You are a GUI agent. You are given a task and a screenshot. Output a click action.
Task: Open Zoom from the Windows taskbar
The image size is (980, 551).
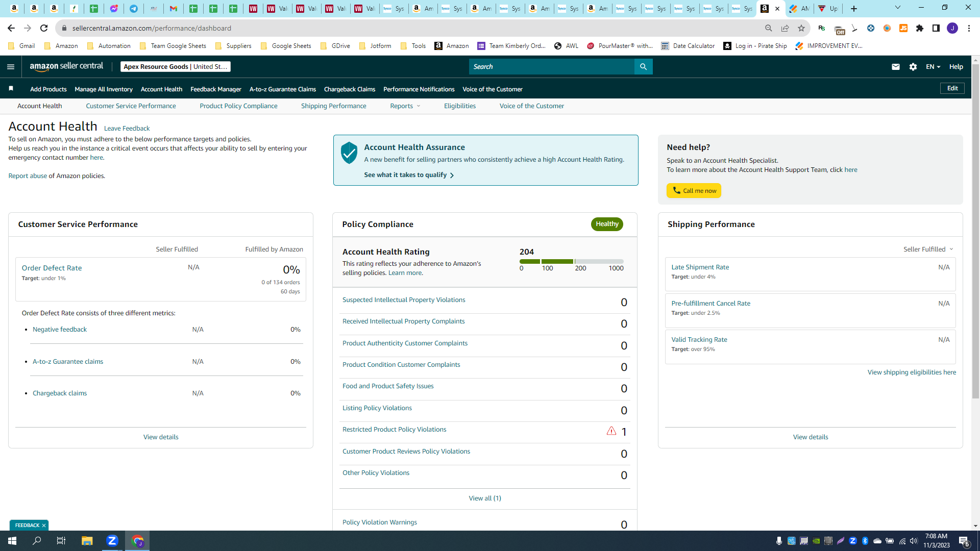(112, 541)
